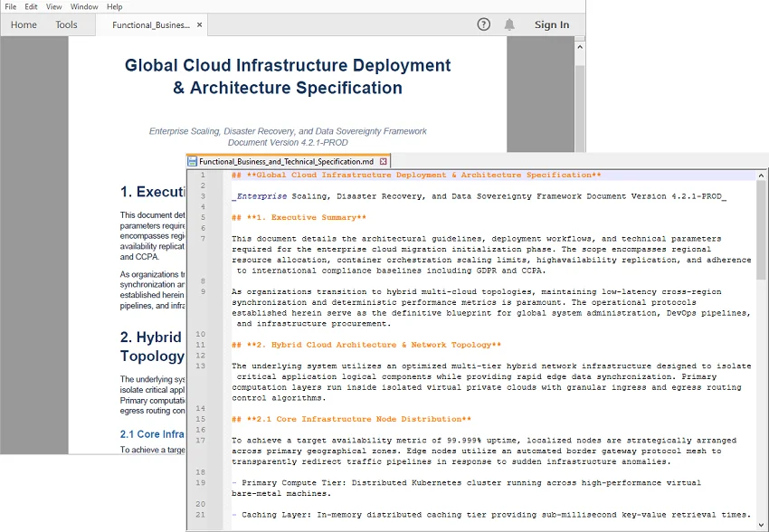Screen dimensions: 769x532
Task: Click the PDF subtitle 'Enterprise Scaling, Disaster Recovery'
Action: click(288, 131)
